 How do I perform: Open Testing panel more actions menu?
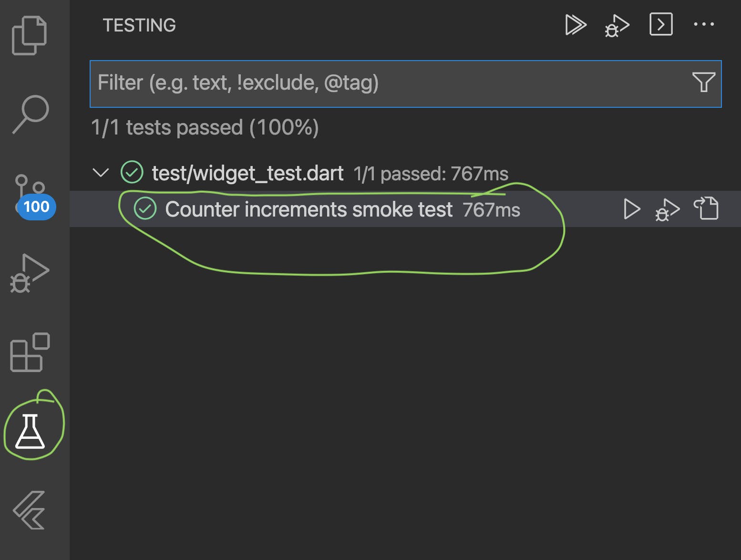[704, 24]
